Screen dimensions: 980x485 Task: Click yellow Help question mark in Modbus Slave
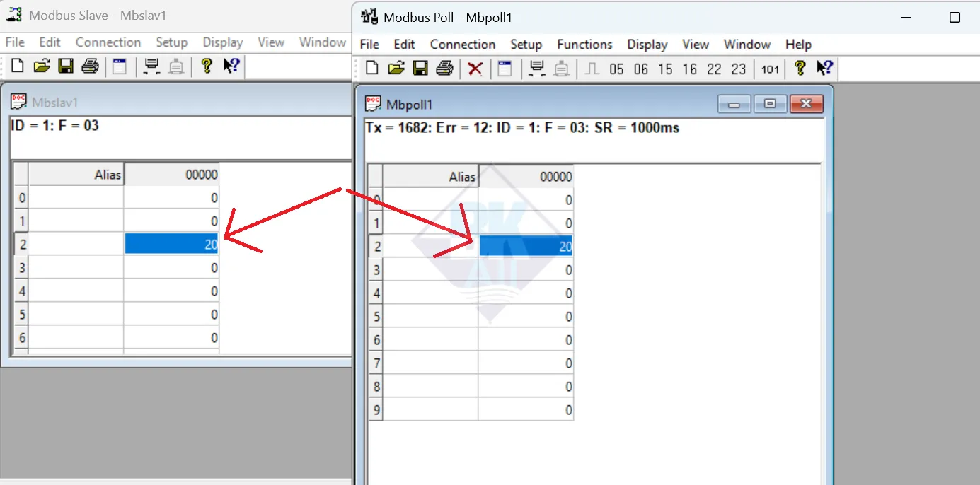point(206,66)
